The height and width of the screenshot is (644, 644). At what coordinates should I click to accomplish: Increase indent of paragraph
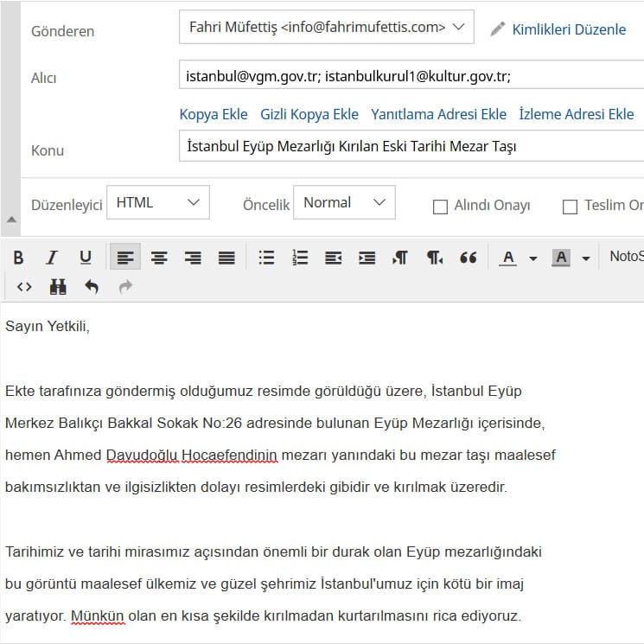click(367, 258)
